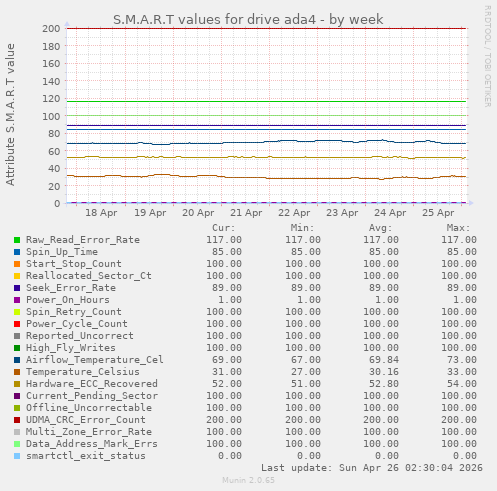497x491 pixels.
Task: Click the smartctl_exit_status legend label
Action: tap(86, 456)
